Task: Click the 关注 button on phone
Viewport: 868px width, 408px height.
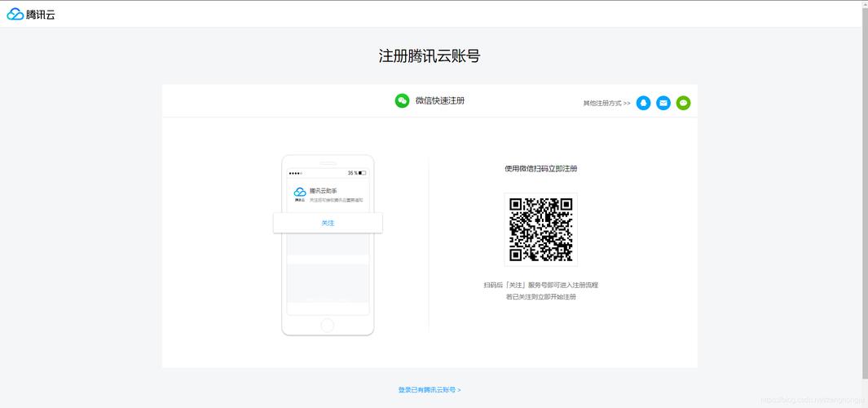Action: tap(328, 223)
